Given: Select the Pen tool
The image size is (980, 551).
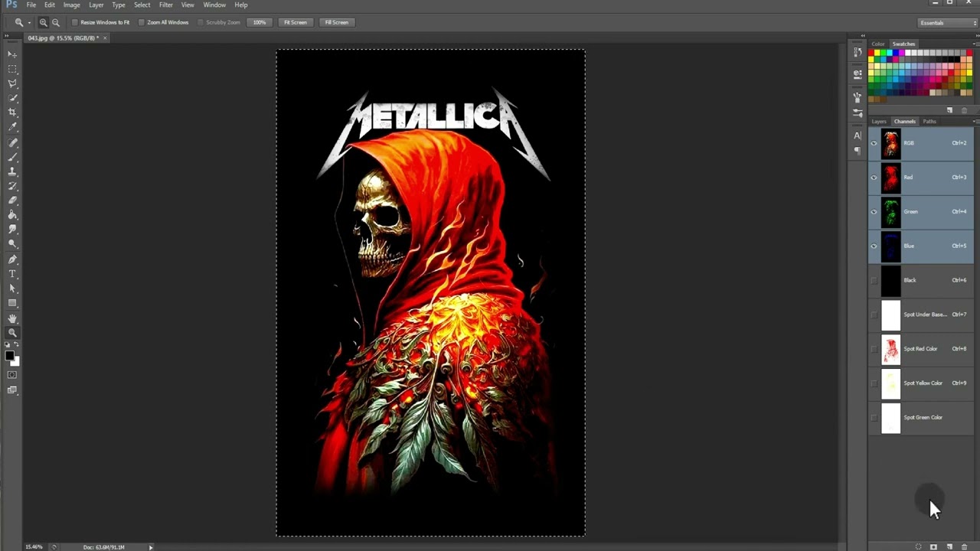Looking at the screenshot, I should tap(12, 259).
